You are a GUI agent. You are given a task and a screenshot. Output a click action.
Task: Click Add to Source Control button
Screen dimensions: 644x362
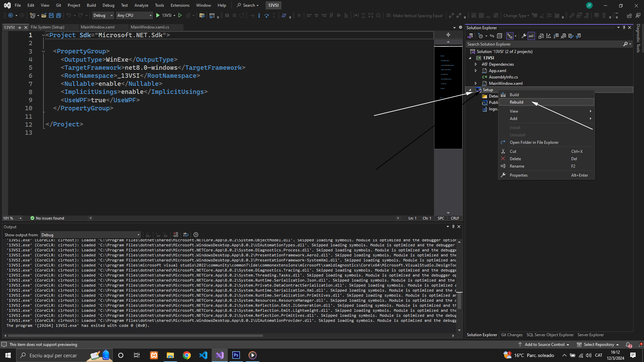click(x=544, y=345)
